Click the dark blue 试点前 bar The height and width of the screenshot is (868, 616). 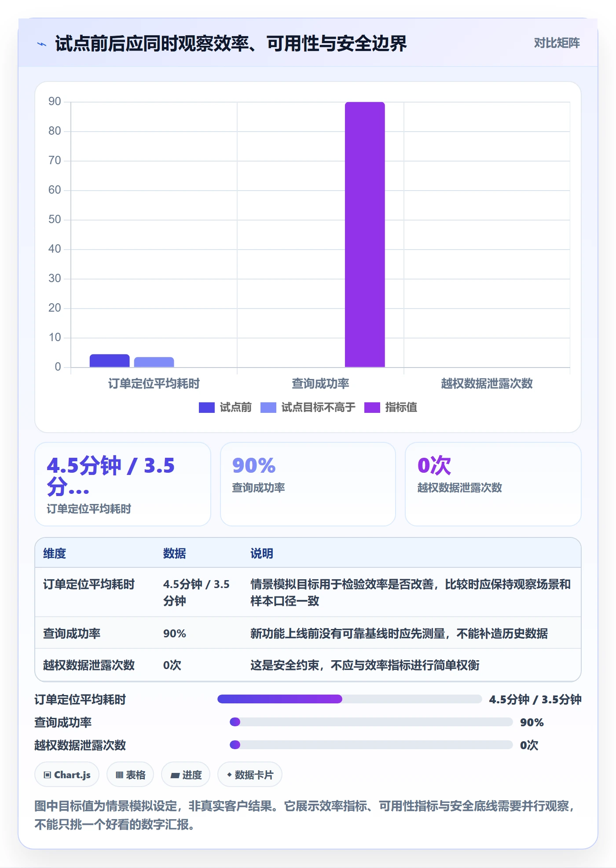coord(110,360)
